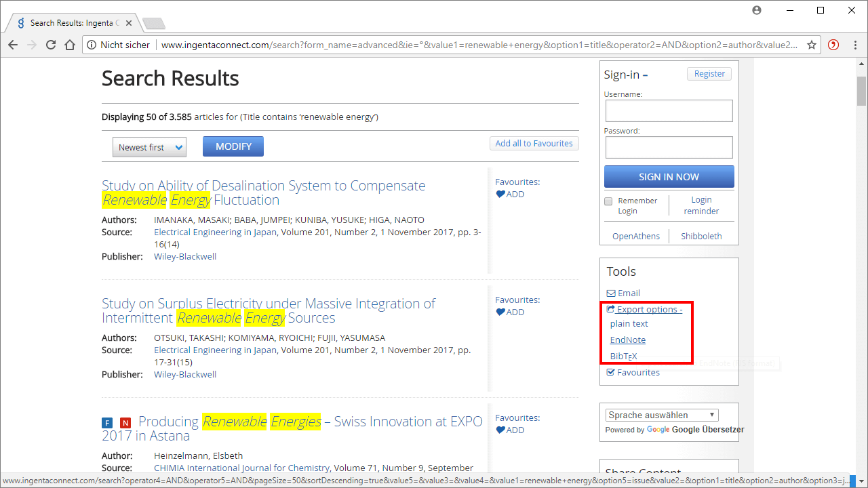
Task: Open Chrome menu three dots
Action: (x=854, y=45)
